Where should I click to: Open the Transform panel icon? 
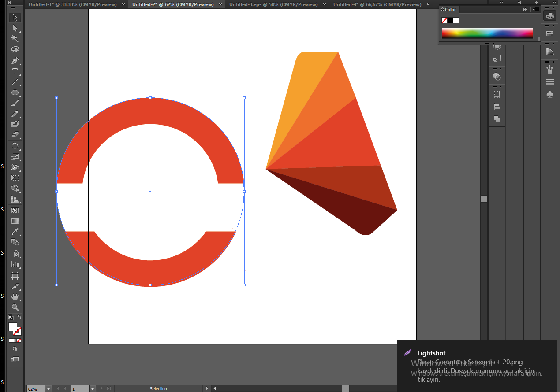497,94
